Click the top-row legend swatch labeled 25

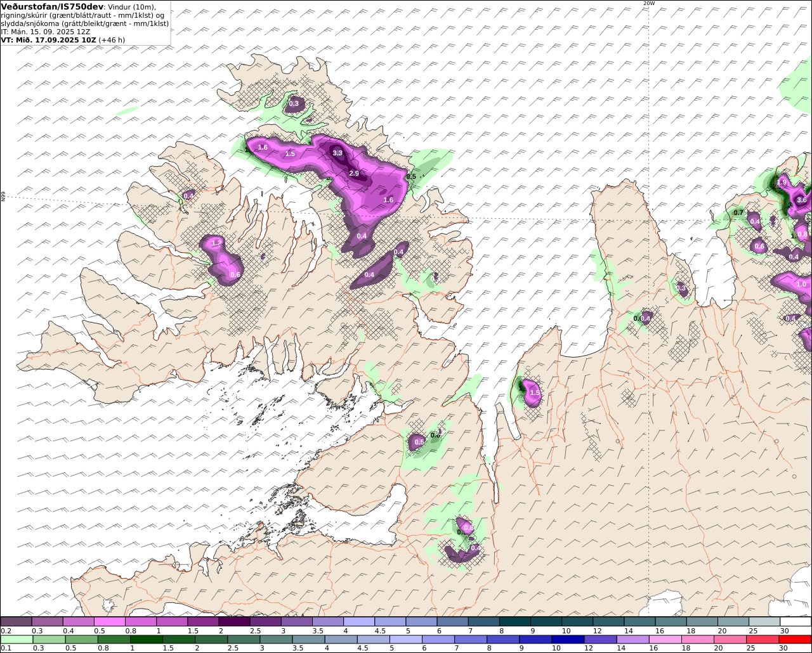tap(764, 621)
